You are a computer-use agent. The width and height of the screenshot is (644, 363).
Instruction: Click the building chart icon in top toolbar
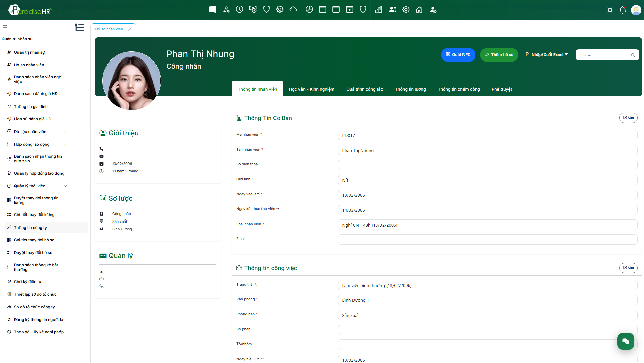[x=379, y=10]
